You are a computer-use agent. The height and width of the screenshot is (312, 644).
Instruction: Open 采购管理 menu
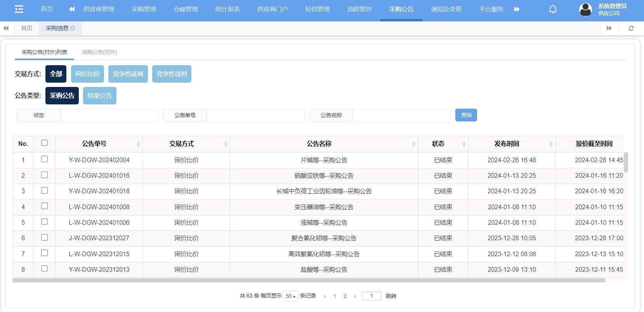[x=144, y=9]
